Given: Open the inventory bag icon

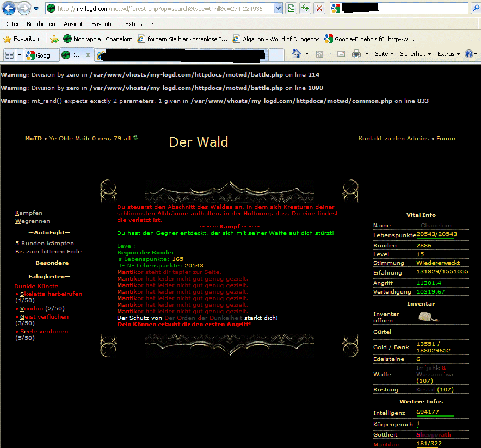Looking at the screenshot, I should coord(428,317).
